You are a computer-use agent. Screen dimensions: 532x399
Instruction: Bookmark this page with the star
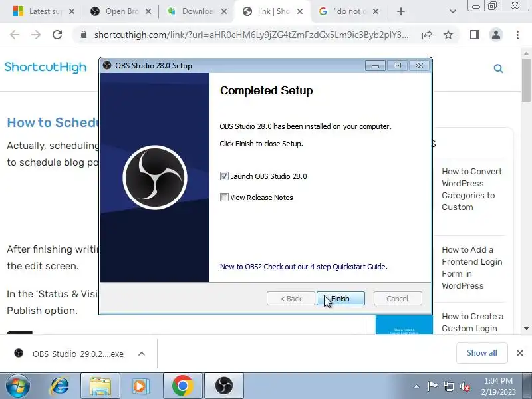(448, 35)
